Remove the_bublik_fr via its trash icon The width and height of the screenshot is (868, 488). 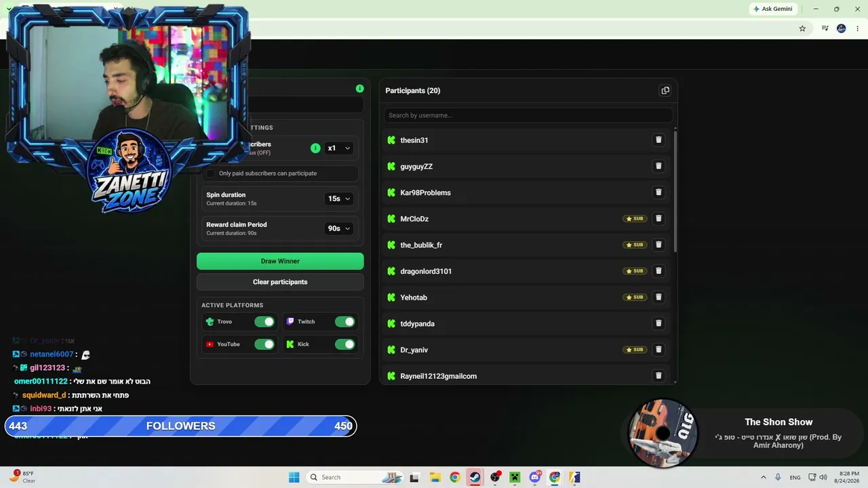point(658,245)
